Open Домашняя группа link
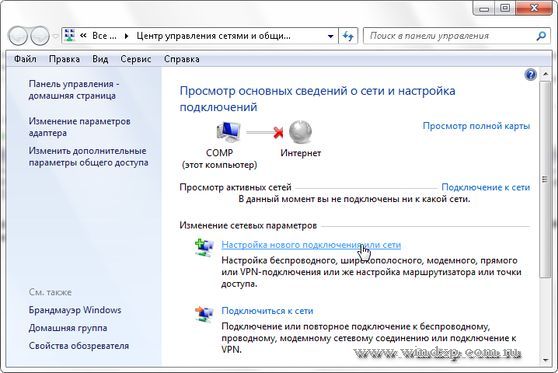 (68, 328)
